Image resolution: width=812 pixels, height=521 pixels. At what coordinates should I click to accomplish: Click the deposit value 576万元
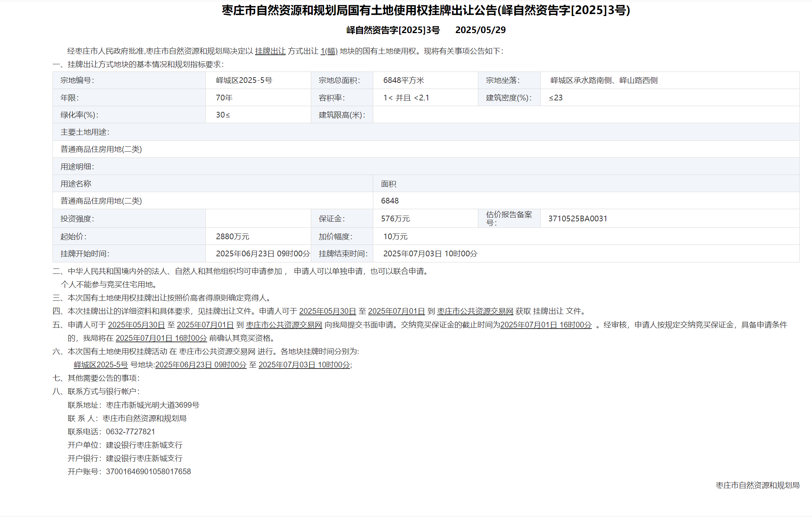396,219
